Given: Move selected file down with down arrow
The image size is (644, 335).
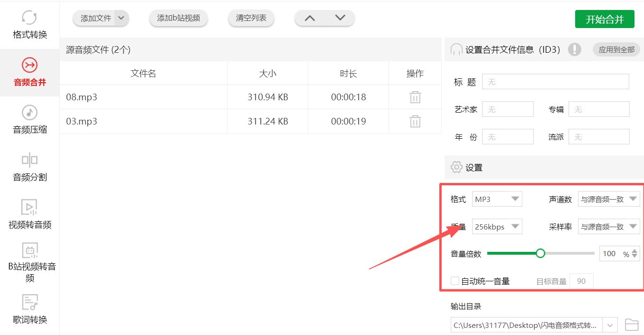Looking at the screenshot, I should [340, 18].
